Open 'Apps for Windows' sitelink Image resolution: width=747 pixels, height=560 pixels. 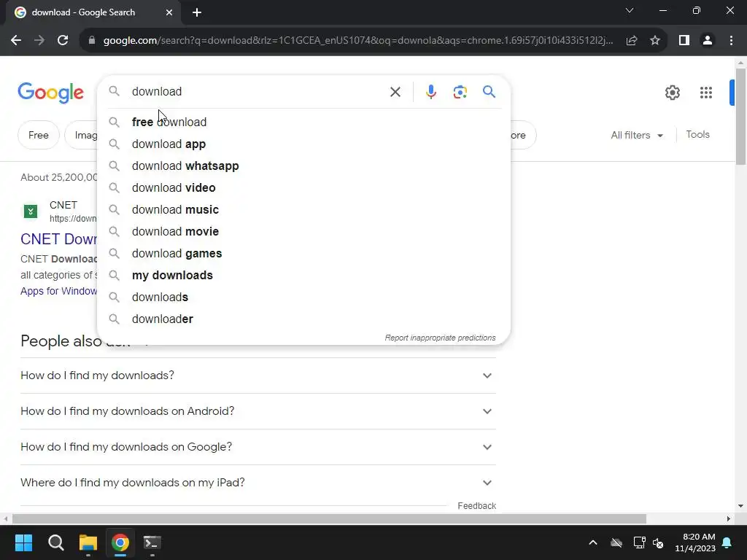pyautogui.click(x=58, y=291)
